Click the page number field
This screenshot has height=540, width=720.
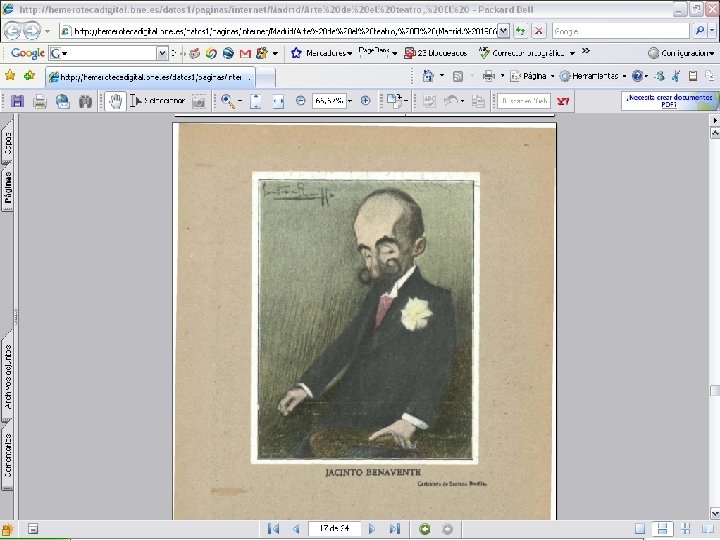pos(334,529)
